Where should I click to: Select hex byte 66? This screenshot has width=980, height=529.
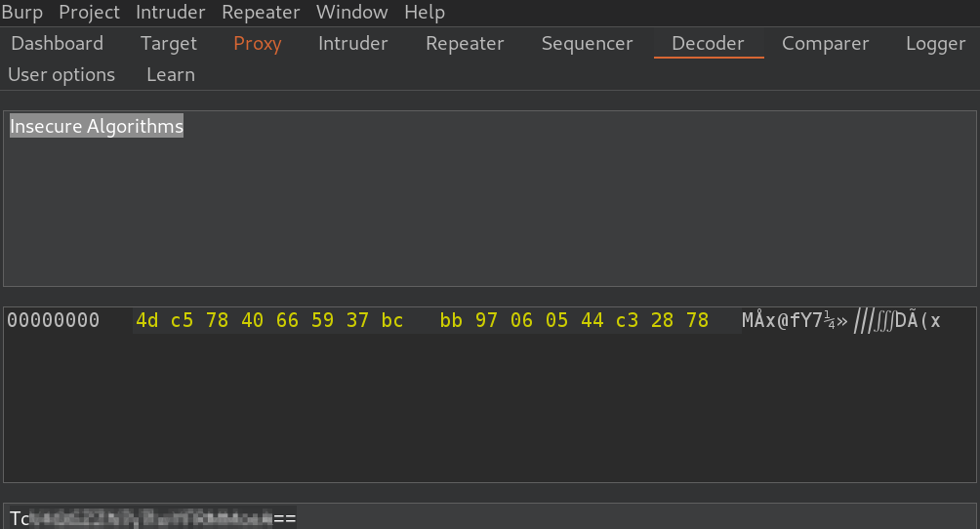point(287,320)
